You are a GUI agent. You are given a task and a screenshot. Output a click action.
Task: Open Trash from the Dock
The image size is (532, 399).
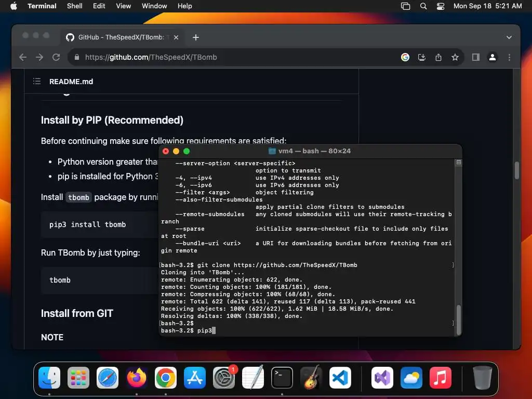[x=482, y=378]
